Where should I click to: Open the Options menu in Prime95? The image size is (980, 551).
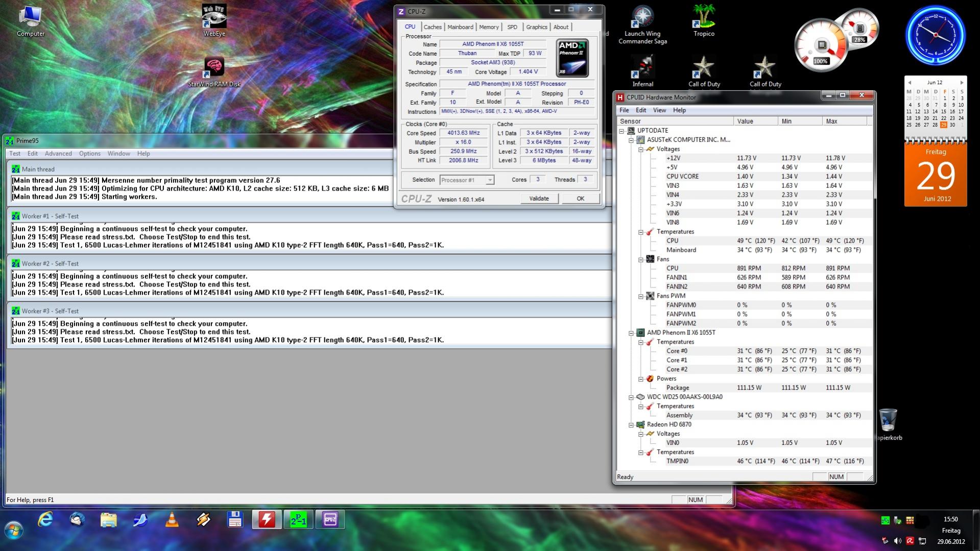(x=89, y=153)
